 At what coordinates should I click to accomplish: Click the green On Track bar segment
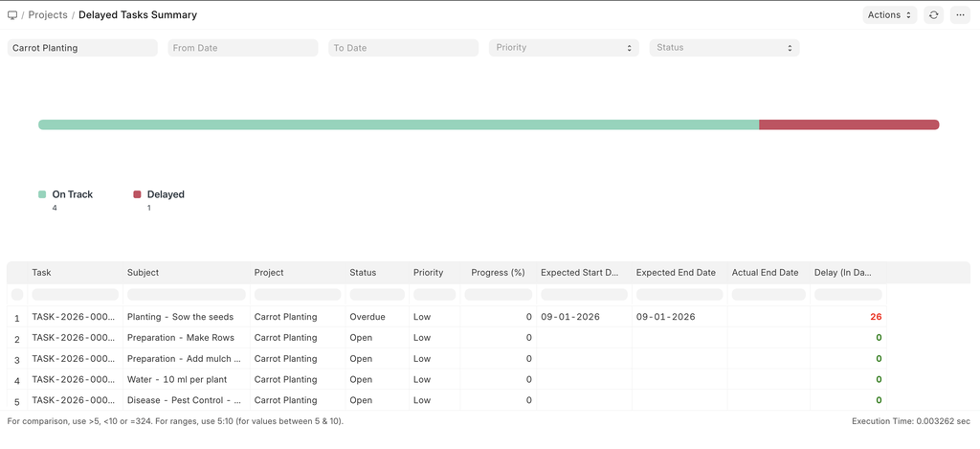(x=398, y=124)
